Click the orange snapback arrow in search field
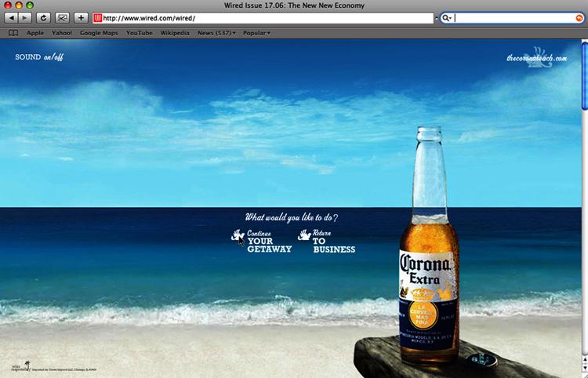This screenshot has height=378, width=588. pyautogui.click(x=579, y=18)
